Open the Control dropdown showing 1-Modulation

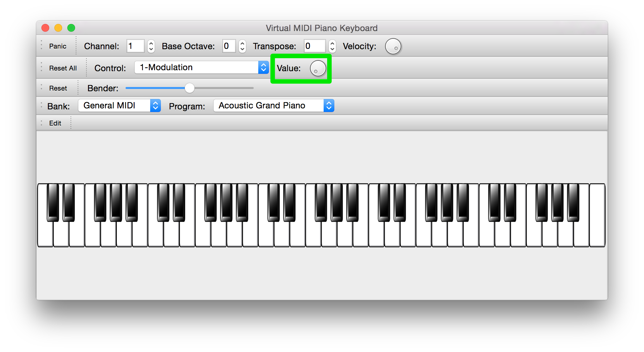[201, 67]
